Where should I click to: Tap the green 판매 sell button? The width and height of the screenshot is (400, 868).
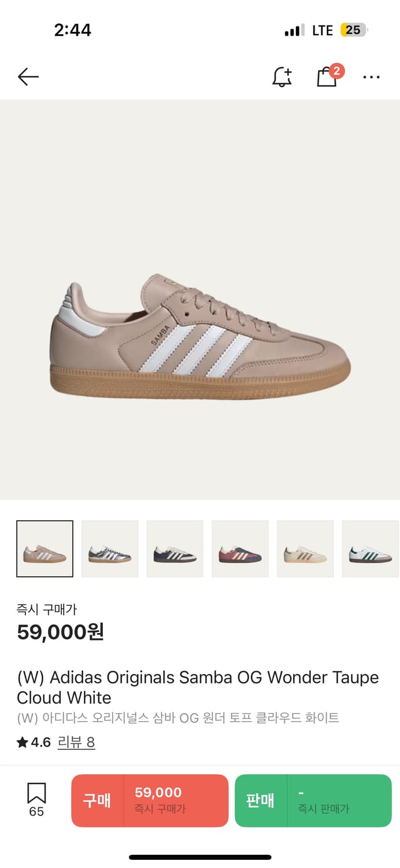(261, 801)
